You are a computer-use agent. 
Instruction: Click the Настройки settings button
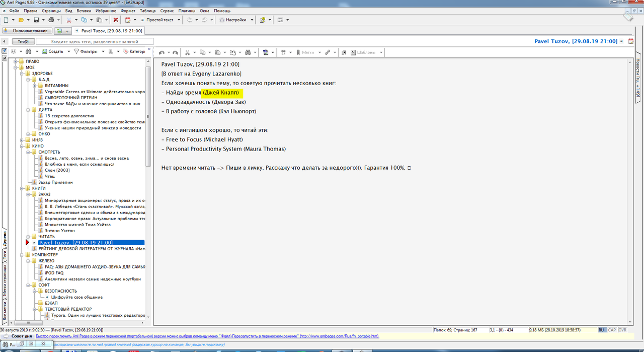[x=233, y=20]
